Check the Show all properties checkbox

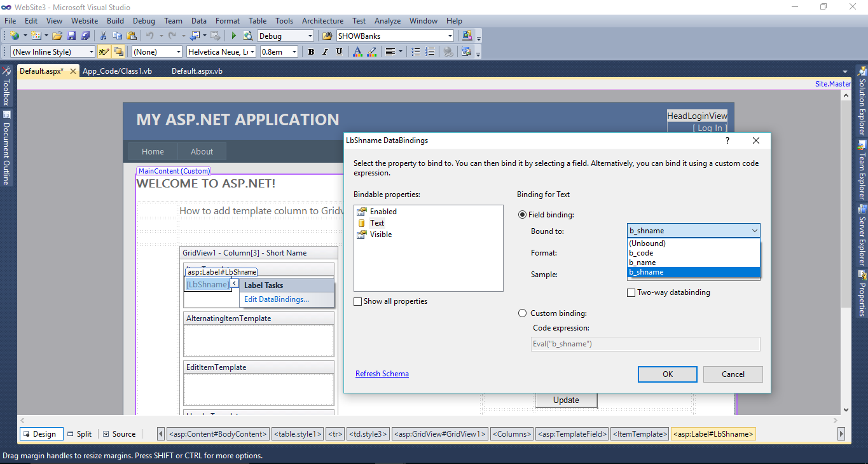pos(358,301)
